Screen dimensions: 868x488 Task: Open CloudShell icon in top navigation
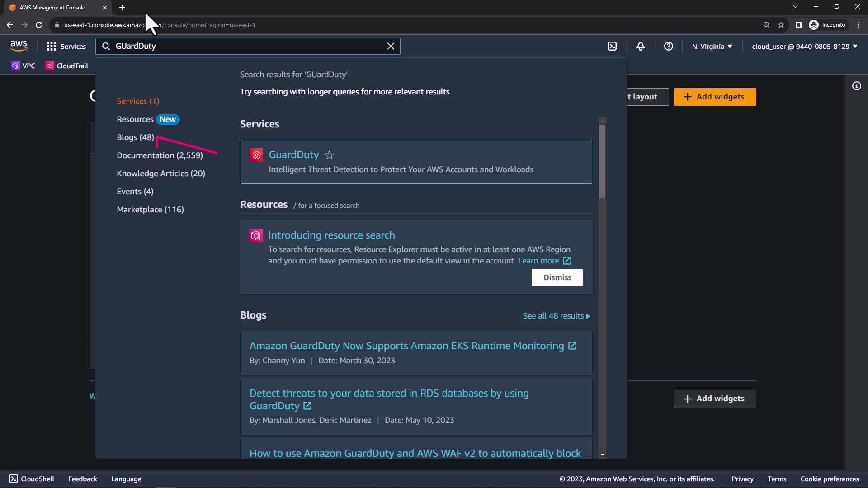[x=612, y=46]
